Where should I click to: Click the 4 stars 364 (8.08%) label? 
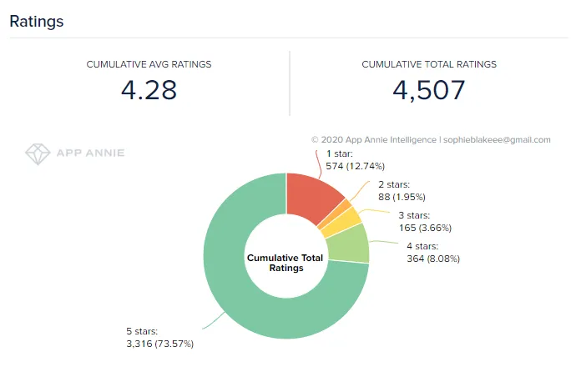(433, 252)
